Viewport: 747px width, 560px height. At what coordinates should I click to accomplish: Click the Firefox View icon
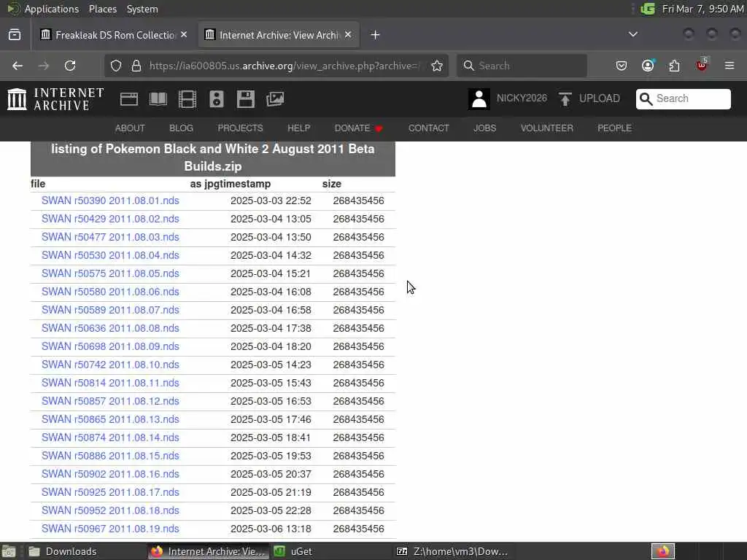pyautogui.click(x=15, y=35)
